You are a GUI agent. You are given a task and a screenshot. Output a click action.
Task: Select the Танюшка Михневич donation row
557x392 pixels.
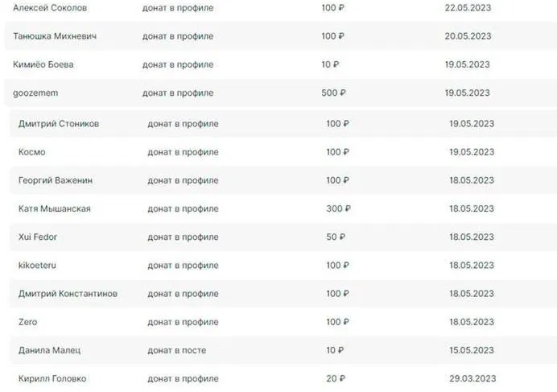pos(281,36)
